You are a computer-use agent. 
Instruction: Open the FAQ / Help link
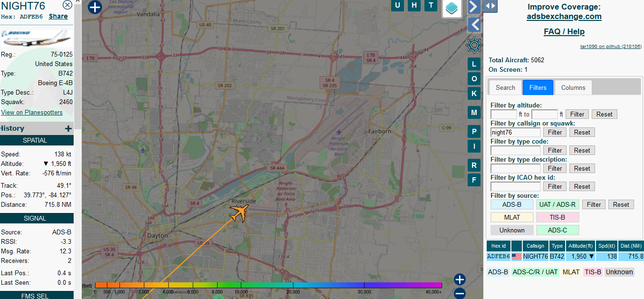(x=564, y=32)
